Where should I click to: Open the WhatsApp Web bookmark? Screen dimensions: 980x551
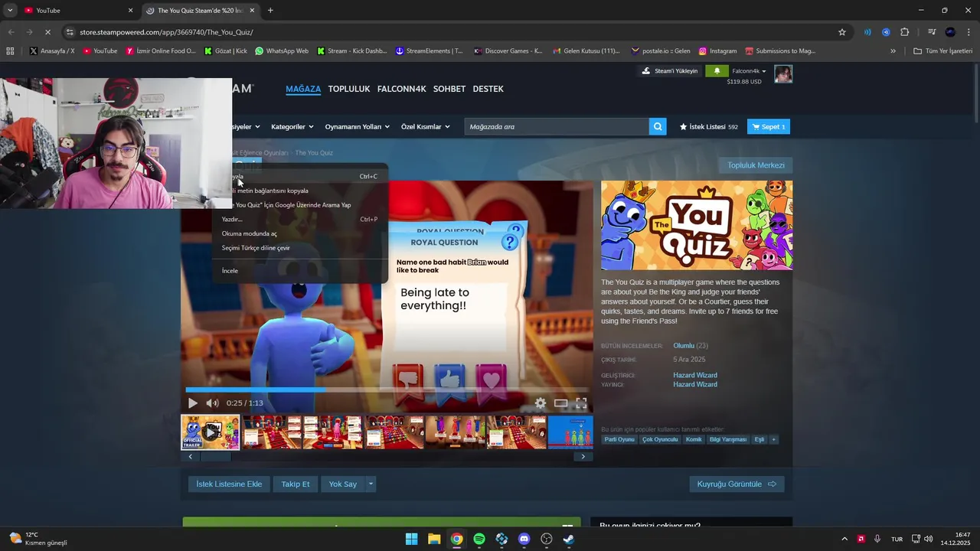pos(282,51)
